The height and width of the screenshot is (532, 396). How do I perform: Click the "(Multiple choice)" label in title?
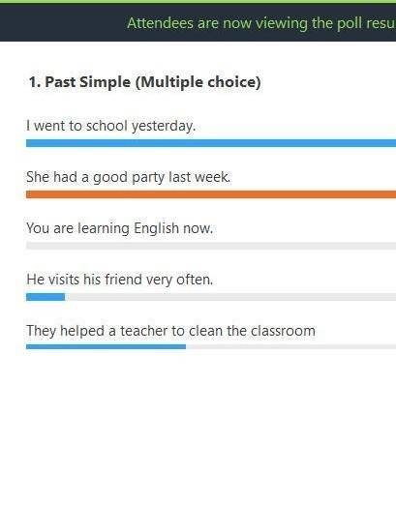(x=198, y=82)
